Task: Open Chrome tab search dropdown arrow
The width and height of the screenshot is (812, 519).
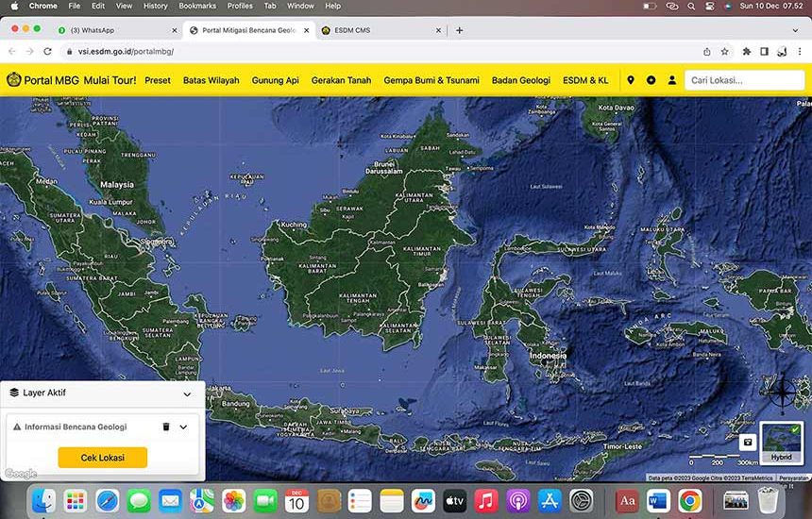Action: click(795, 30)
